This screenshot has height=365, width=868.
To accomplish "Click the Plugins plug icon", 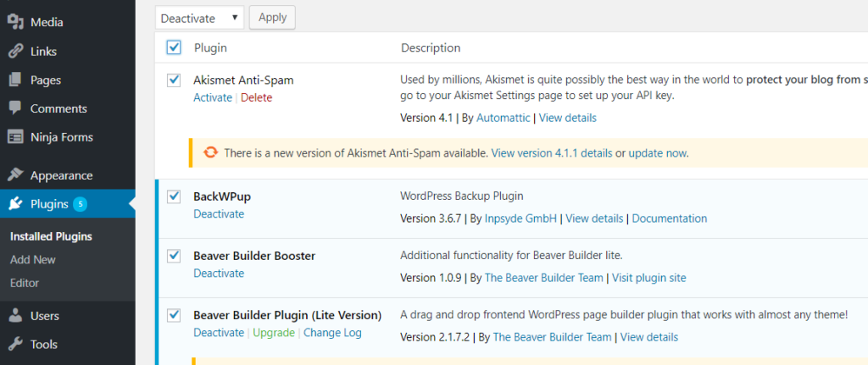I will click(16, 204).
